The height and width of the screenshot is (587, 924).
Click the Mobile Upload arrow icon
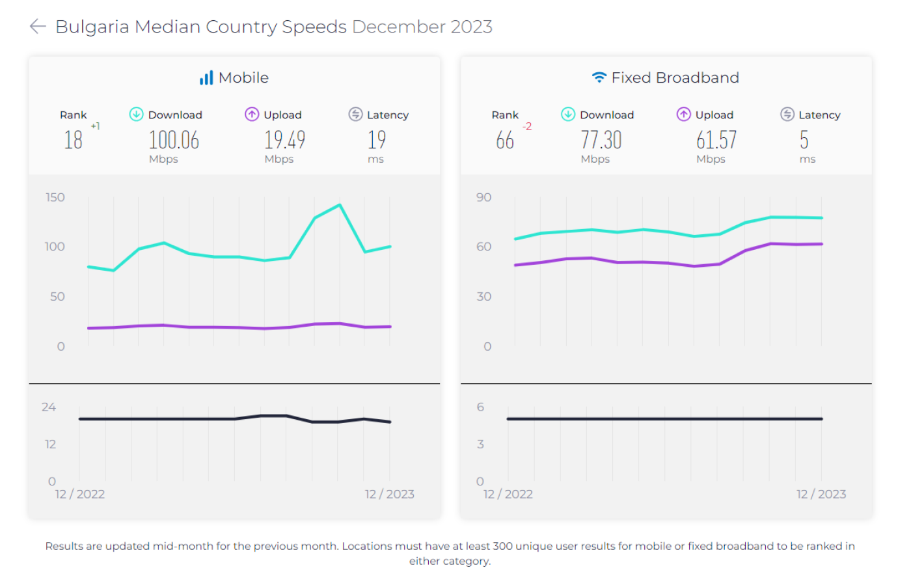[x=252, y=114]
